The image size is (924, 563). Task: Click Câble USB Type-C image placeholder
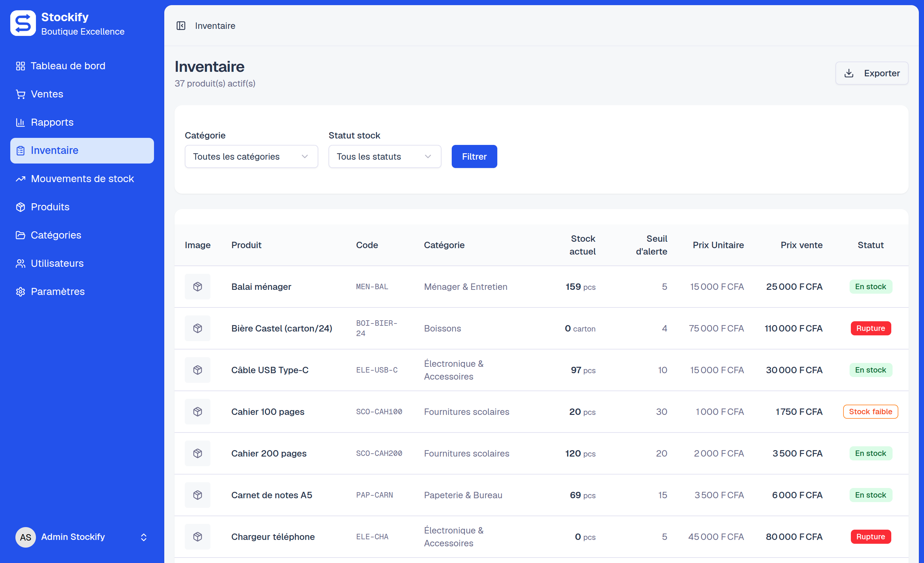198,370
